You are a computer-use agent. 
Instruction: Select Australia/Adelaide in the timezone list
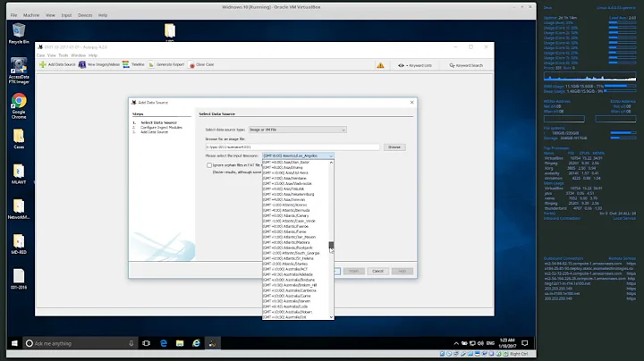(x=295, y=274)
